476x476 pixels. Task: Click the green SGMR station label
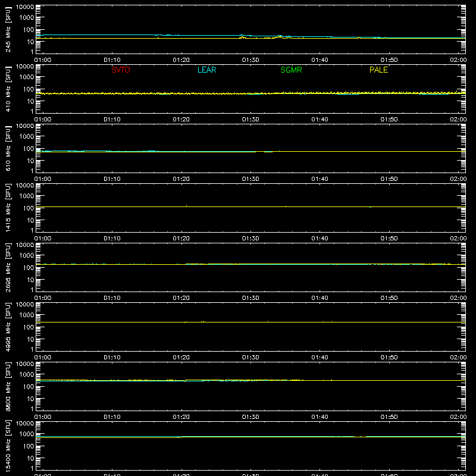[x=291, y=70]
